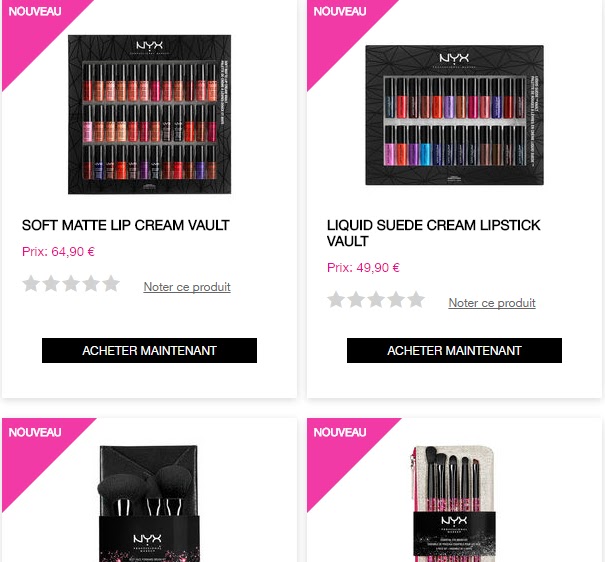Open the NYX eye brush set product image

pos(454,503)
